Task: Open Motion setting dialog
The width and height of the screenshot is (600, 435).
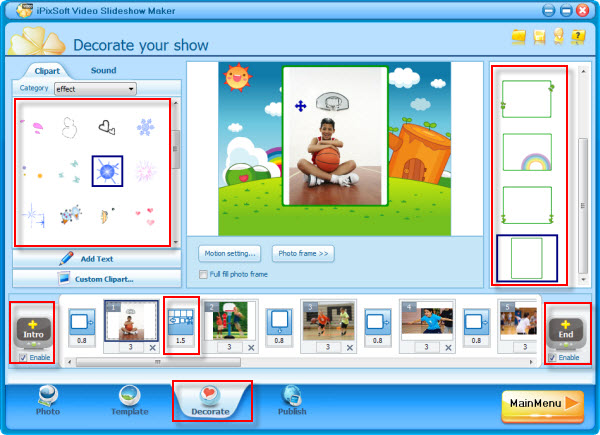Action: click(x=230, y=254)
